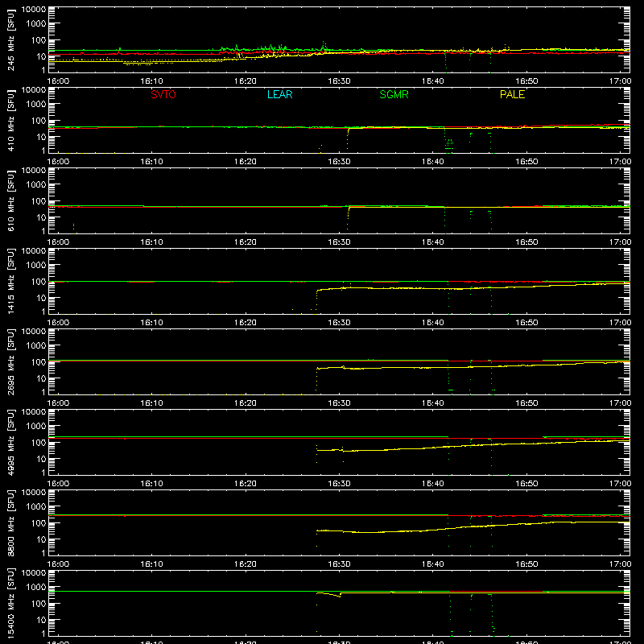Click 16:50 tick label under 4995 MHz panel
644x644 pixels.
coord(526,484)
